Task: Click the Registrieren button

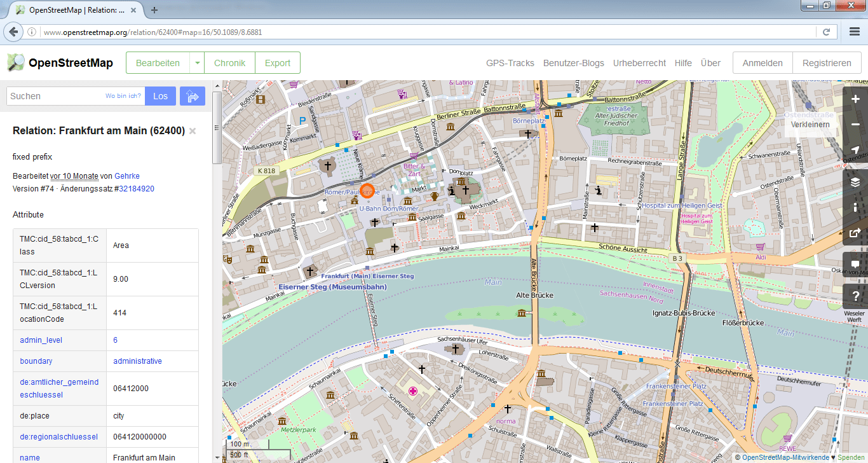Action: 827,62
